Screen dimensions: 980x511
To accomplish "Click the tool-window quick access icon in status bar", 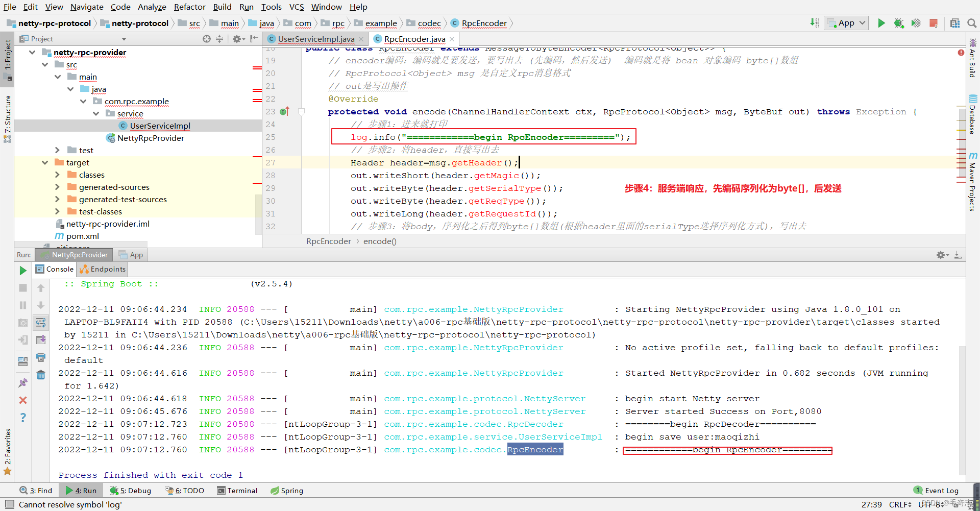I will click(9, 504).
